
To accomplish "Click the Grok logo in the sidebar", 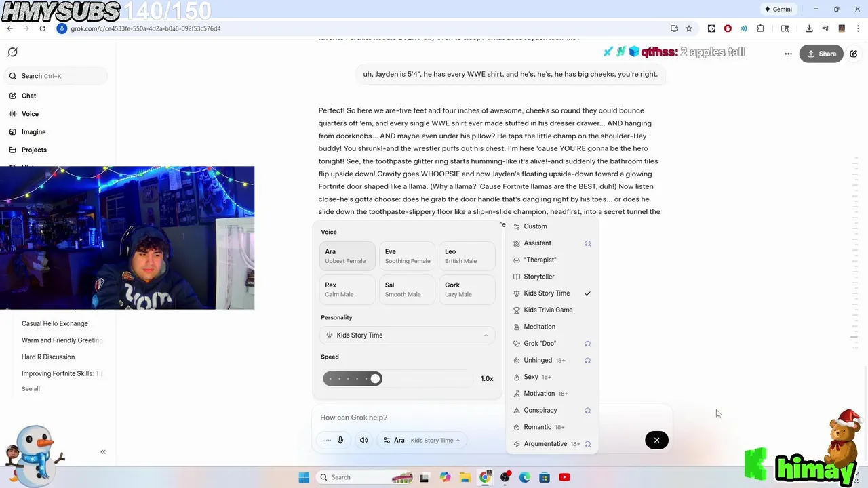I will 12,52.
